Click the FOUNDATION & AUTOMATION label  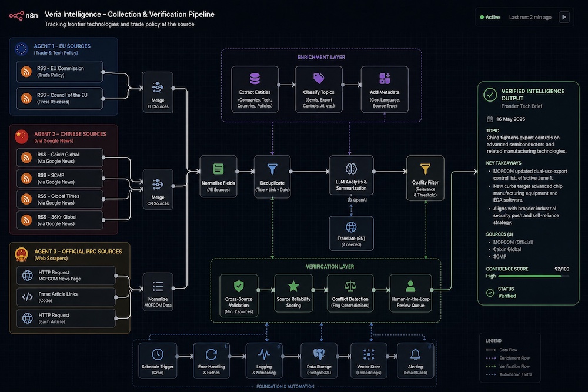[285, 386]
